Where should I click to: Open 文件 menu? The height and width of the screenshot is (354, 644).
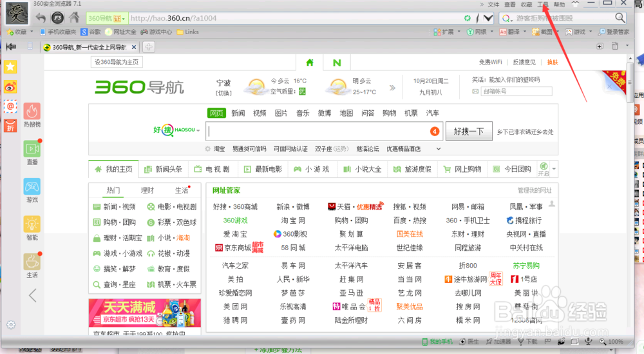coord(493,5)
